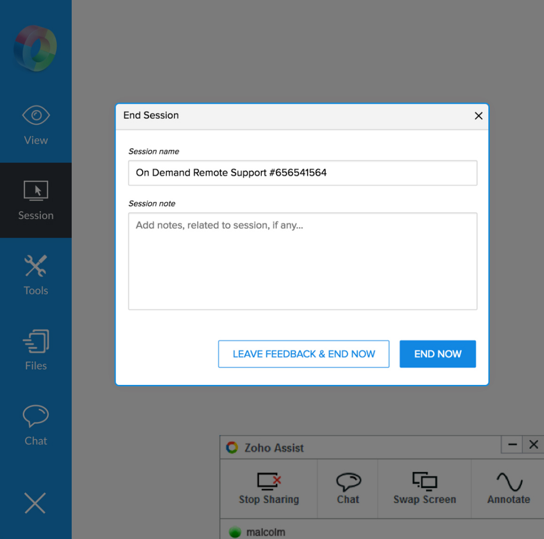Image resolution: width=544 pixels, height=539 pixels.
Task: Click the X icon at sidebar bottom
Action: tap(35, 503)
